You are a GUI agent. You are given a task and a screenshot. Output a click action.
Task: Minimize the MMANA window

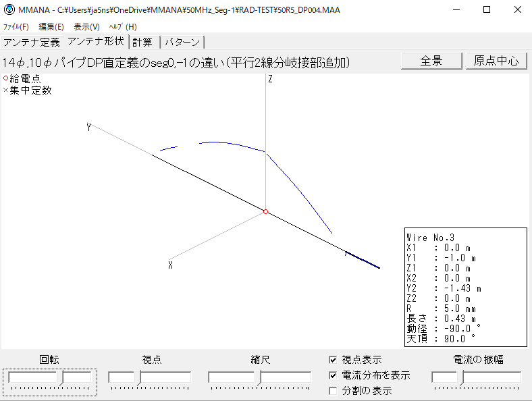454,10
